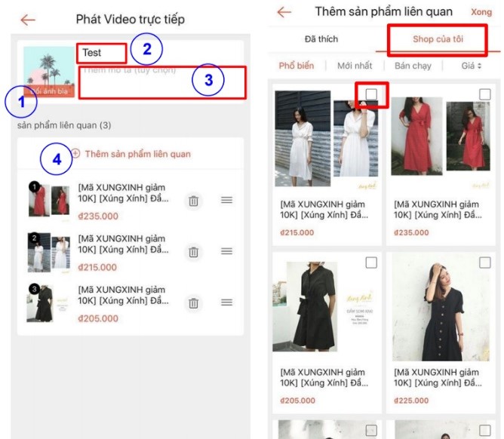The image size is (504, 439).
Task: Go back from Phát Video trực tiếp screen
Action: point(28,20)
